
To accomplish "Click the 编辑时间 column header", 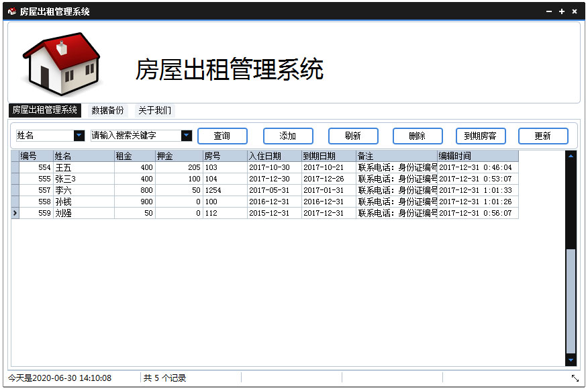I will 478,156.
